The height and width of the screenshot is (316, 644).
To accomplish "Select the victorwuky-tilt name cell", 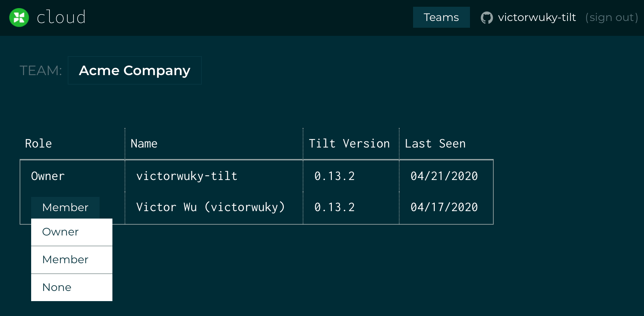I will 187,176.
